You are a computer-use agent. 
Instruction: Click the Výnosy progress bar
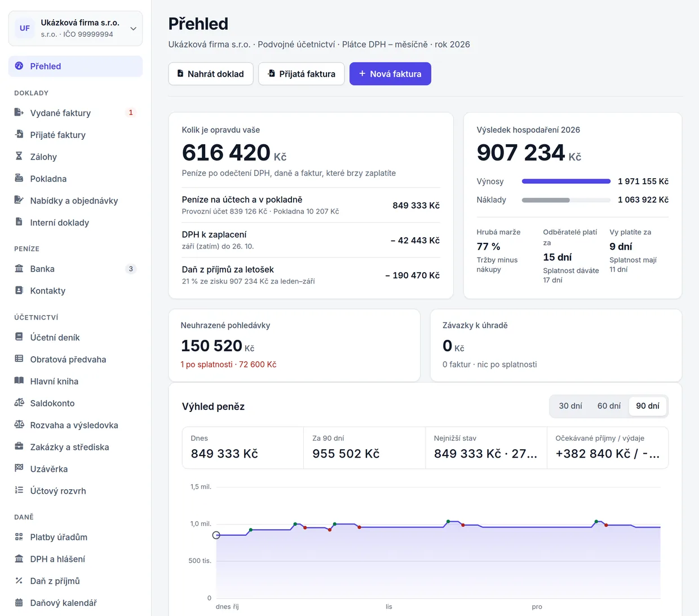(x=566, y=181)
